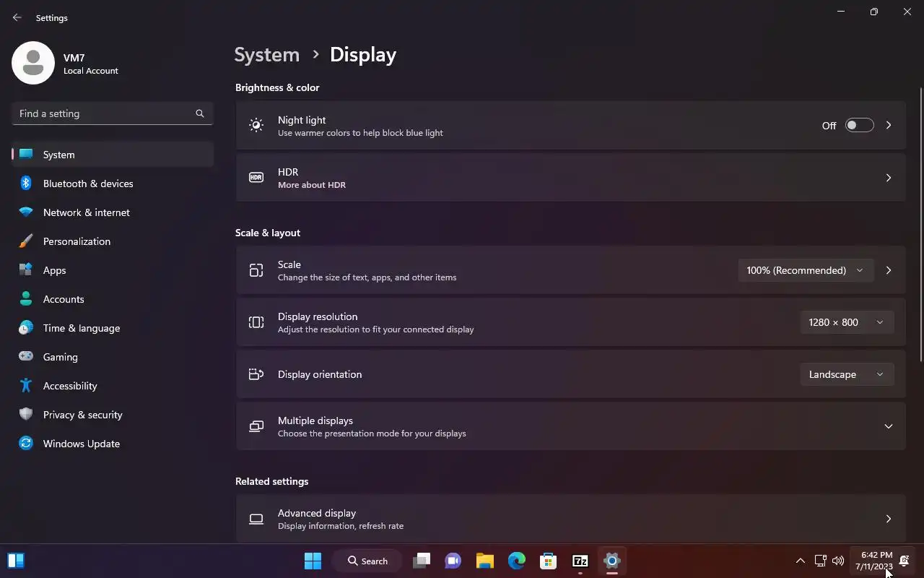Open the Scale percentage dropdown
Viewport: 924px width, 578px height.
tap(806, 270)
